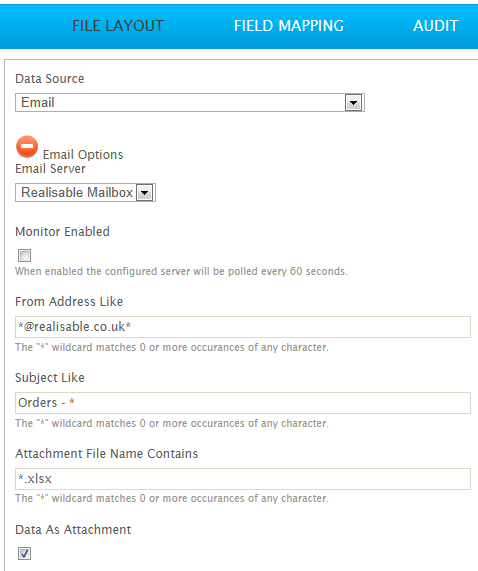This screenshot has width=478, height=571.
Task: Click the From Address Like field
Action: click(x=243, y=327)
